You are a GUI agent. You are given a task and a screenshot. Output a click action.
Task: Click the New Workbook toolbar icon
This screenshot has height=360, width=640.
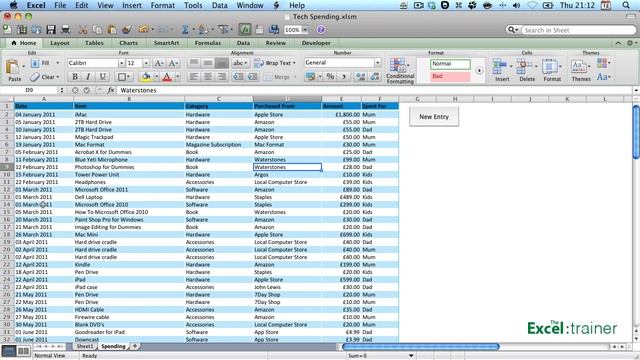[7, 29]
